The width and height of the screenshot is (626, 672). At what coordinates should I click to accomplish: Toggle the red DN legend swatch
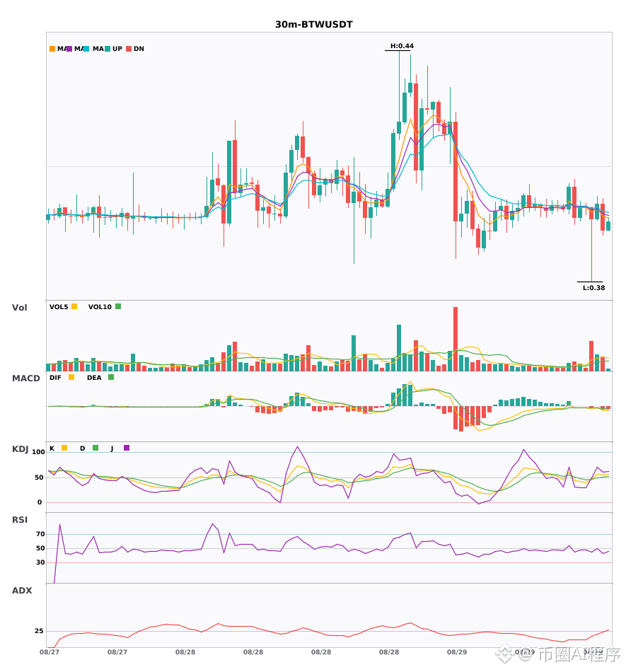tap(129, 49)
